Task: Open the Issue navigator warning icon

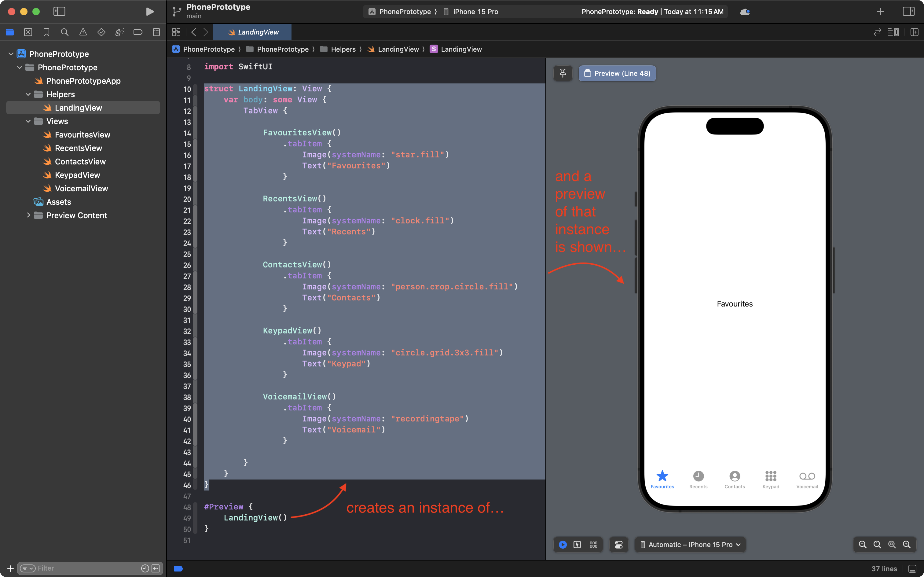Action: [x=83, y=32]
